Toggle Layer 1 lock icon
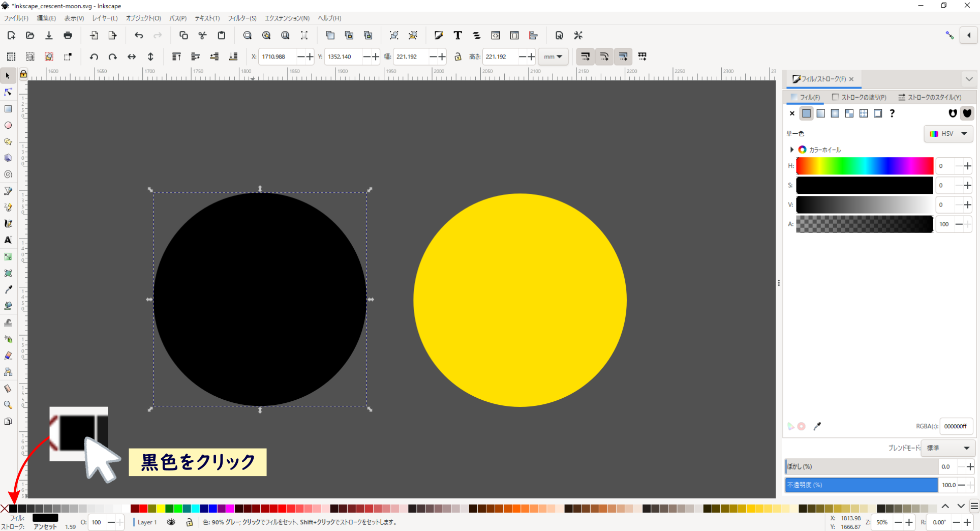 pyautogui.click(x=189, y=522)
